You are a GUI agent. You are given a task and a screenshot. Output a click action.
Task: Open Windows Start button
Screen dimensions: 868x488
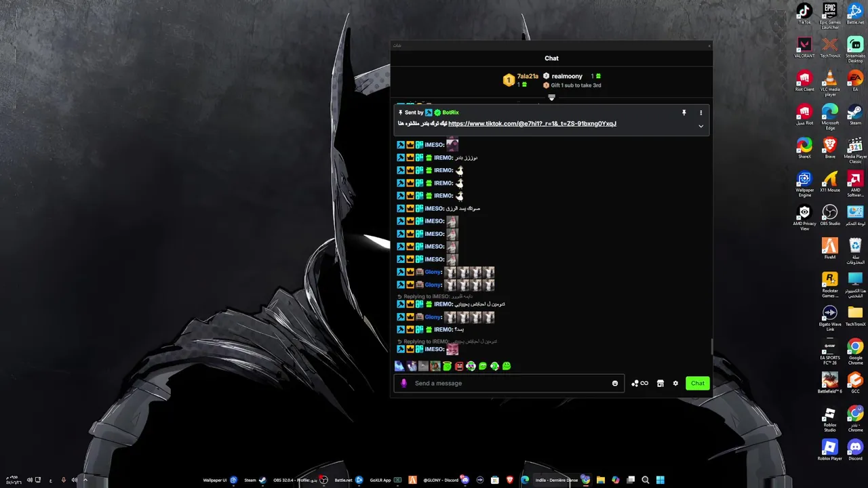coord(660,480)
